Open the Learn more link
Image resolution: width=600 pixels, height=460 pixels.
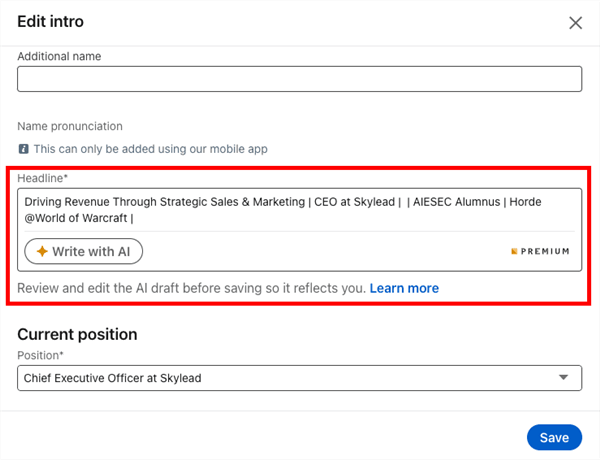click(x=404, y=288)
